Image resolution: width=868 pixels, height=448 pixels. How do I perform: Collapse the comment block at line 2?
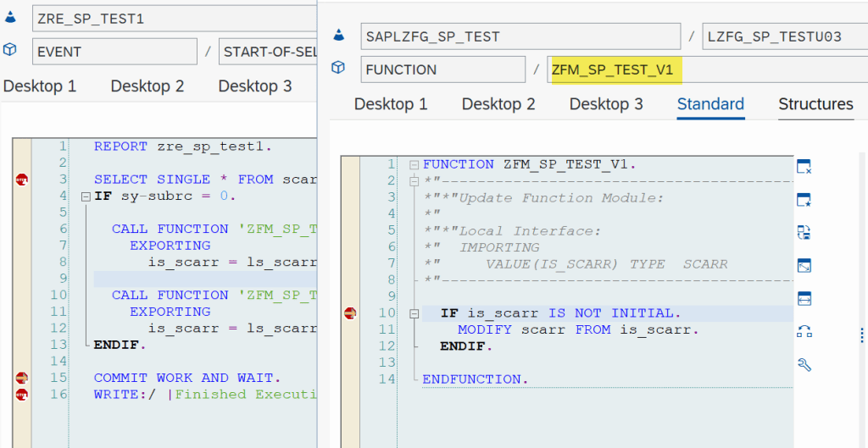tap(414, 181)
